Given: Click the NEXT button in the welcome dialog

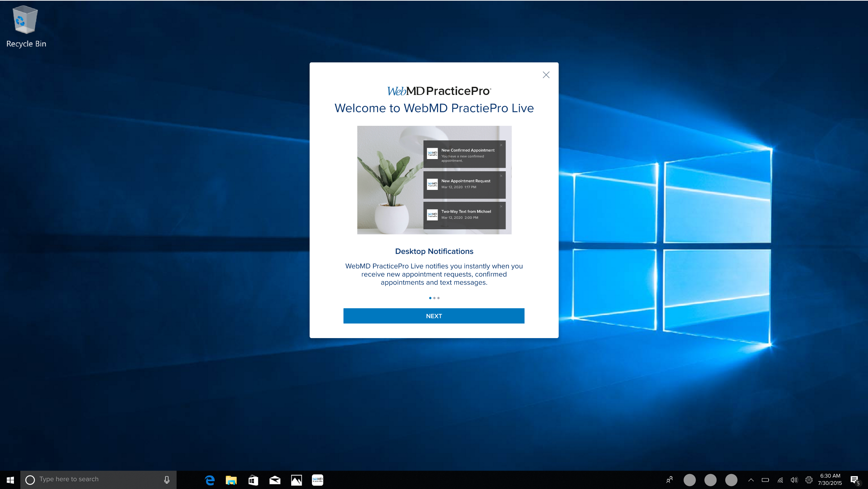Looking at the screenshot, I should coord(434,316).
